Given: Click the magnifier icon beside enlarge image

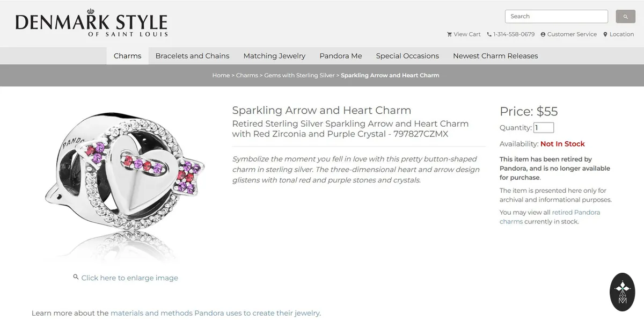Looking at the screenshot, I should [x=76, y=277].
